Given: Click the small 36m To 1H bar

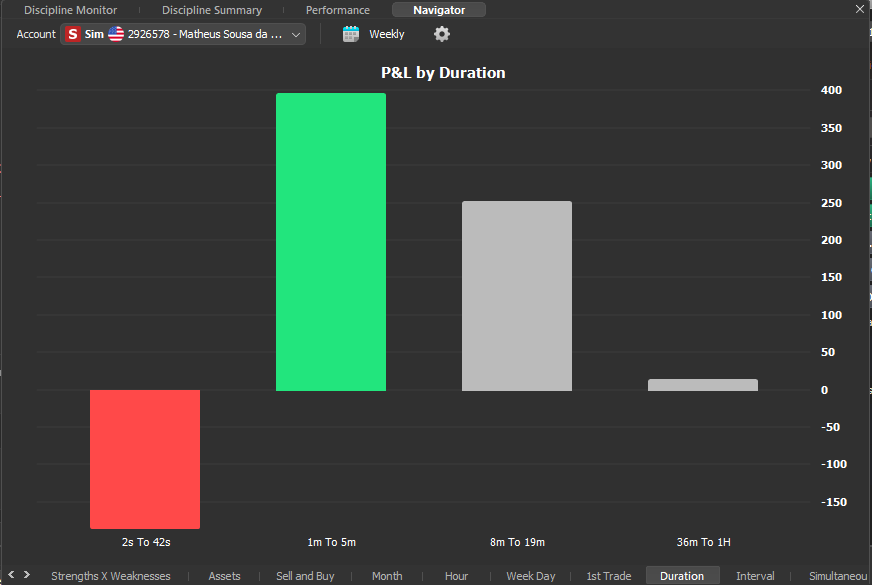Looking at the screenshot, I should point(703,385).
